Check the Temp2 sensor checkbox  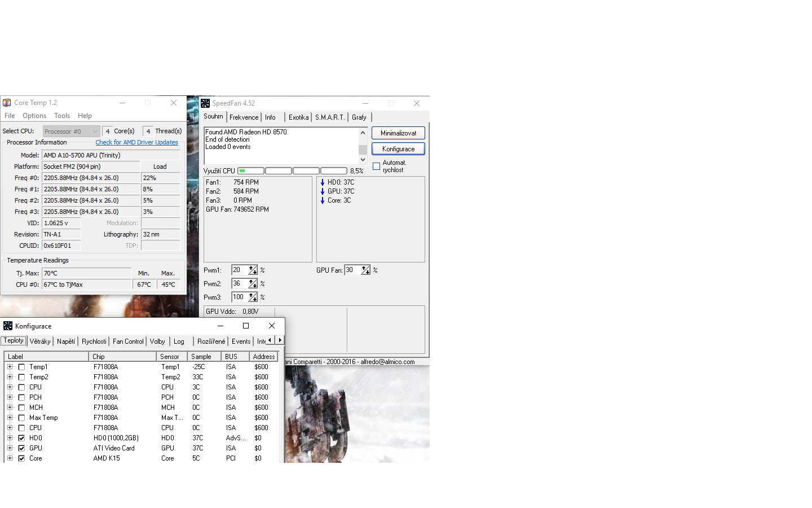tap(21, 377)
